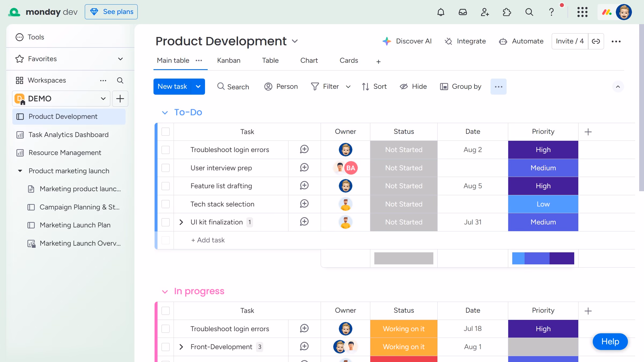The width and height of the screenshot is (644, 362).
Task: Click the Invite / 4 button
Action: coord(570,41)
